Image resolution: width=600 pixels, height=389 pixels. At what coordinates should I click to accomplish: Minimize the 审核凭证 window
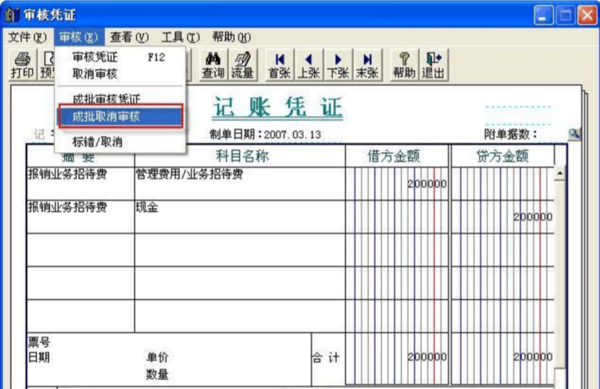coord(543,15)
